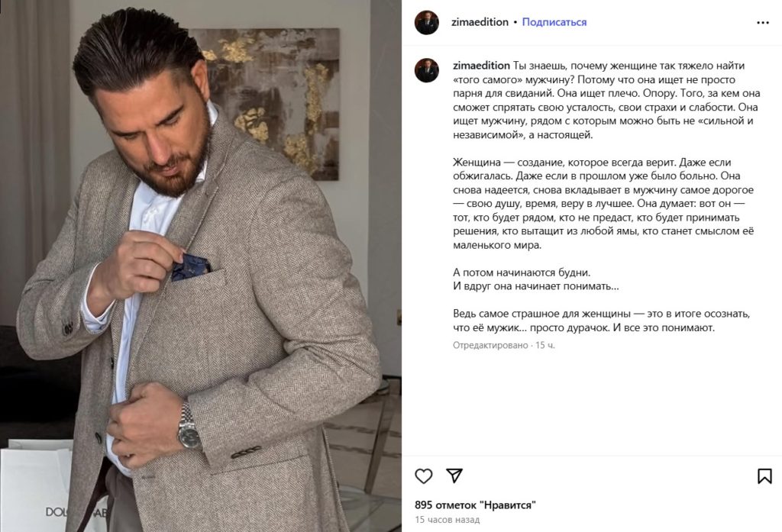View the list of 895 likes
The image size is (782, 532).
pyautogui.click(x=475, y=505)
